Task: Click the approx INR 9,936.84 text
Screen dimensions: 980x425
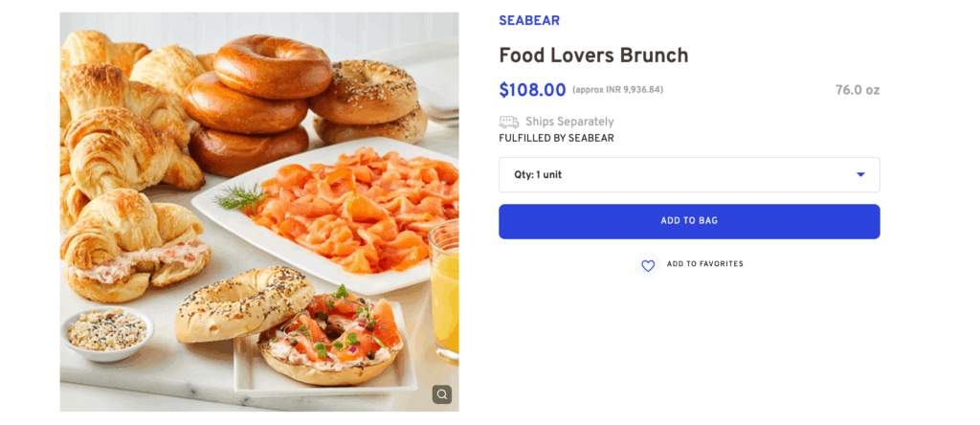Action: [x=617, y=90]
